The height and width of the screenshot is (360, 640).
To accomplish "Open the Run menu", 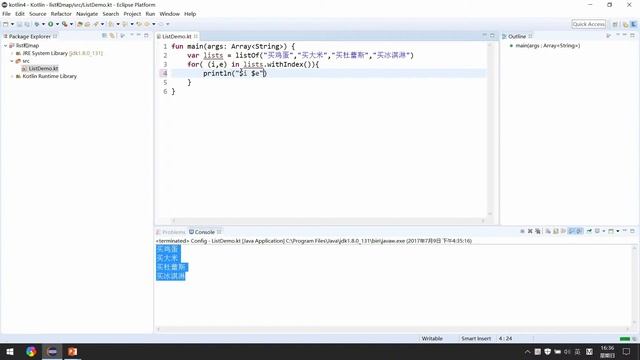I will click(150, 14).
